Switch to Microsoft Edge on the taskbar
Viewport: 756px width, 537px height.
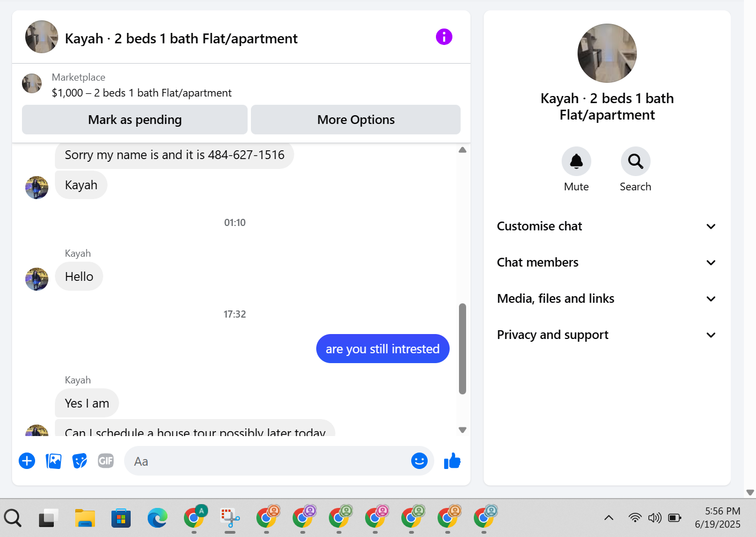(x=158, y=518)
